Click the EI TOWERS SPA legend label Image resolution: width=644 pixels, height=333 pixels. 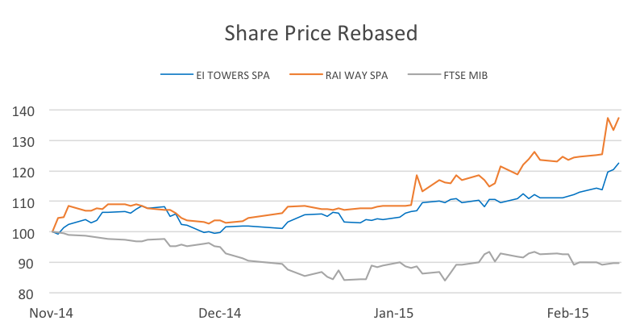233,76
